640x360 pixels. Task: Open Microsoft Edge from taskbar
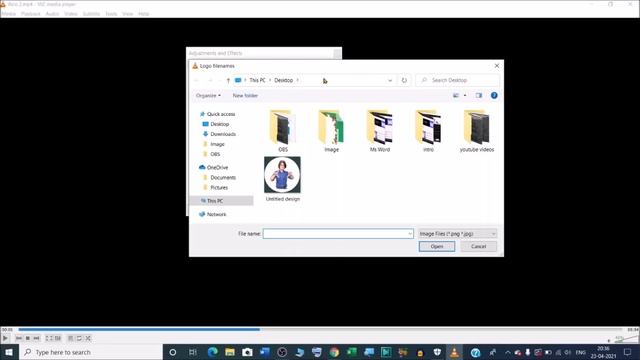[212, 352]
